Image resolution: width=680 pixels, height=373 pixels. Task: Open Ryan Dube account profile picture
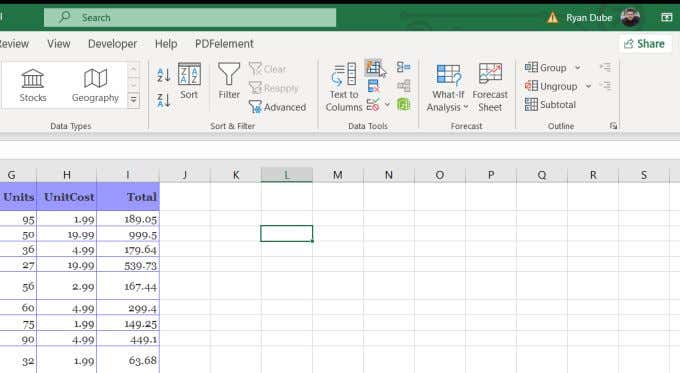click(630, 17)
